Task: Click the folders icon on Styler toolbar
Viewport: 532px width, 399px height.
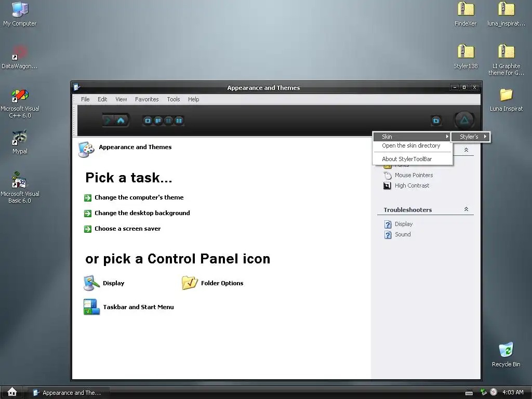Action: [436, 121]
